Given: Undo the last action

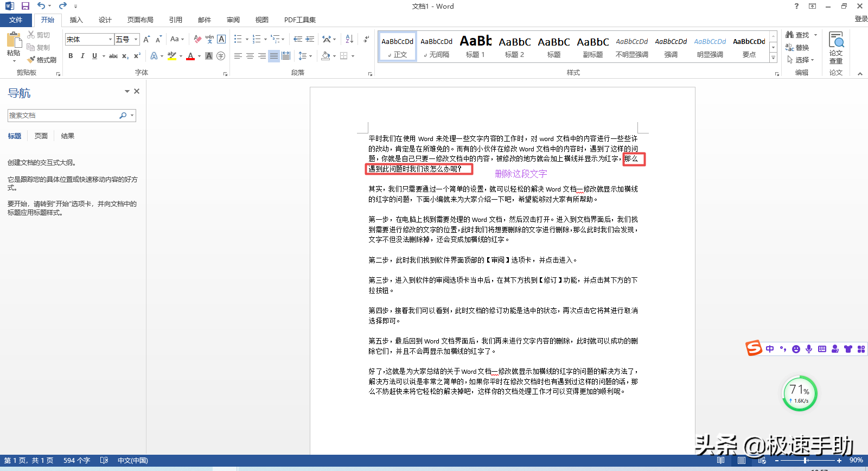Looking at the screenshot, I should [x=41, y=6].
